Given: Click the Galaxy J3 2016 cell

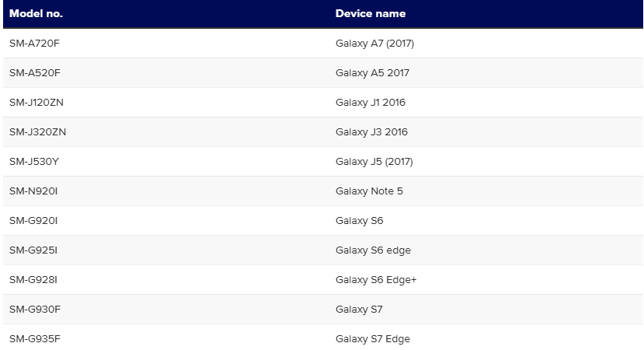Looking at the screenshot, I should pyautogui.click(x=371, y=132).
